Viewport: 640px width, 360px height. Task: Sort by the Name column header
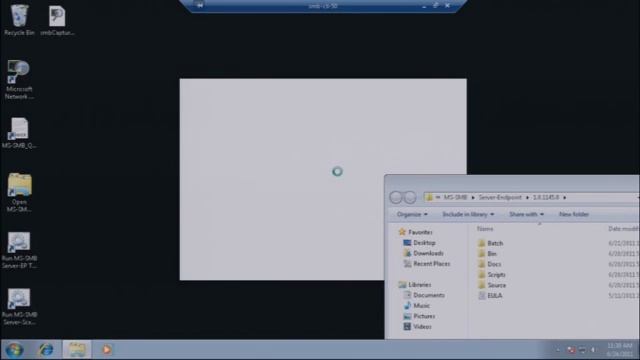[485, 229]
